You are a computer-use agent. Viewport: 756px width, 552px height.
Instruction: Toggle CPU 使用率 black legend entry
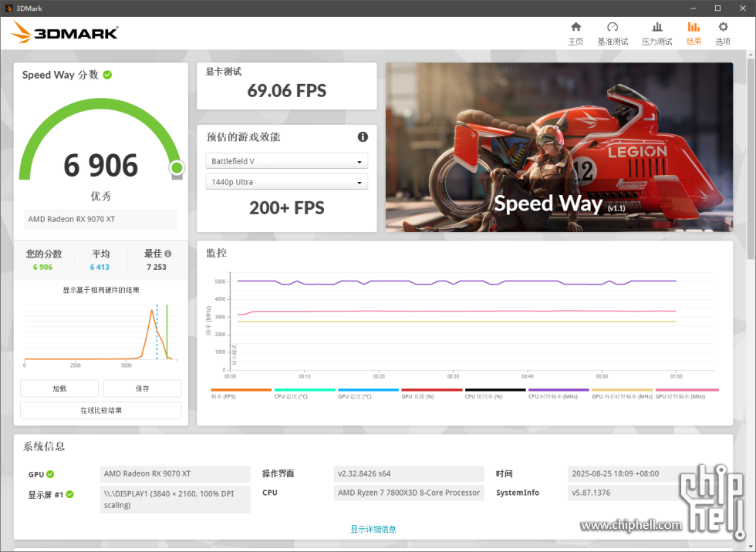[x=495, y=393]
